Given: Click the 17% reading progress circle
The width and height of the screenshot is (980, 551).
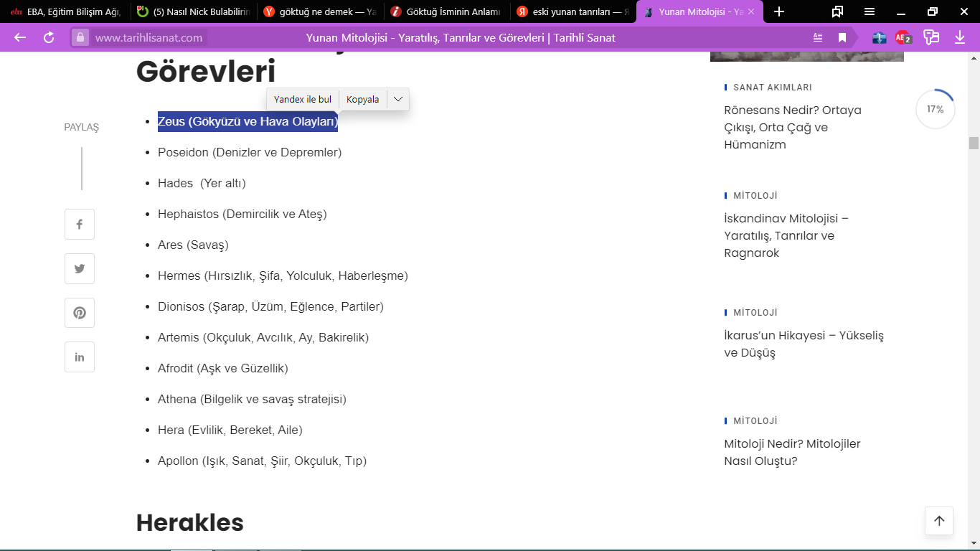Looking at the screenshot, I should pyautogui.click(x=935, y=110).
